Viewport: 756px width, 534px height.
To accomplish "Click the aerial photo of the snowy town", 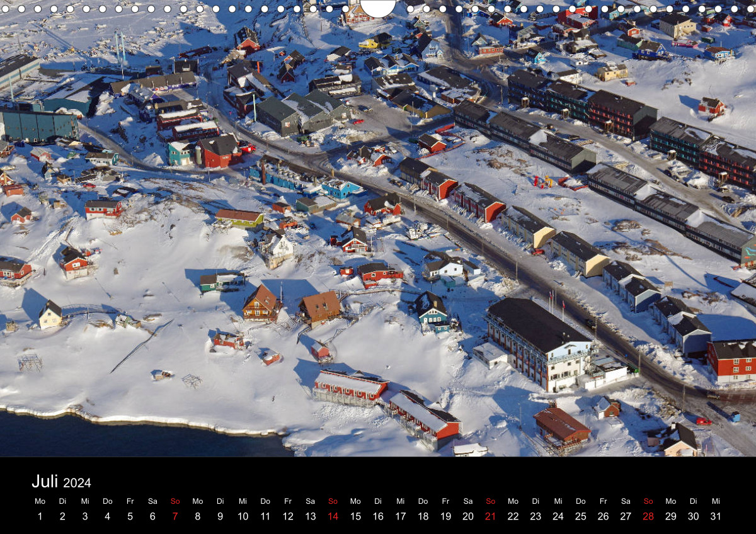I will pos(378,228).
